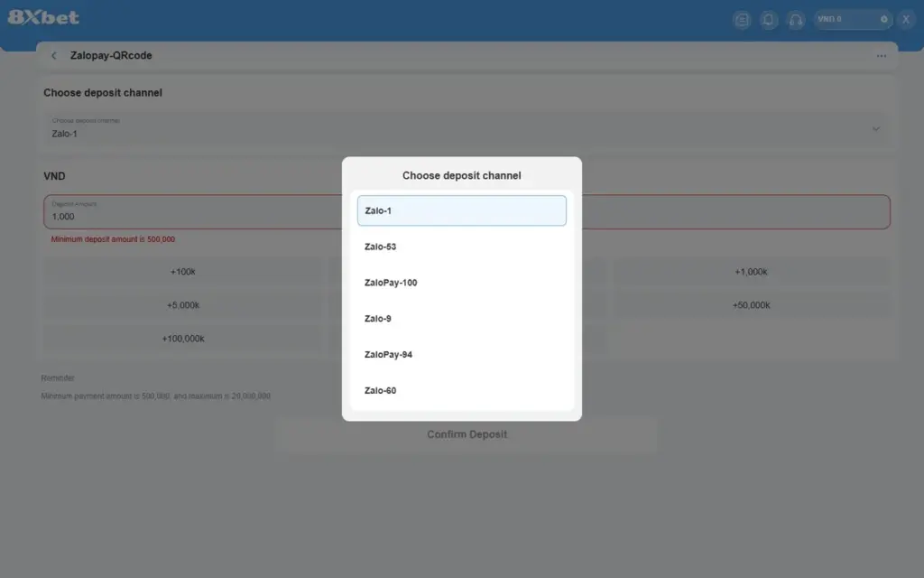The image size is (924, 578).
Task: Refresh the VND balance
Action: click(x=884, y=20)
